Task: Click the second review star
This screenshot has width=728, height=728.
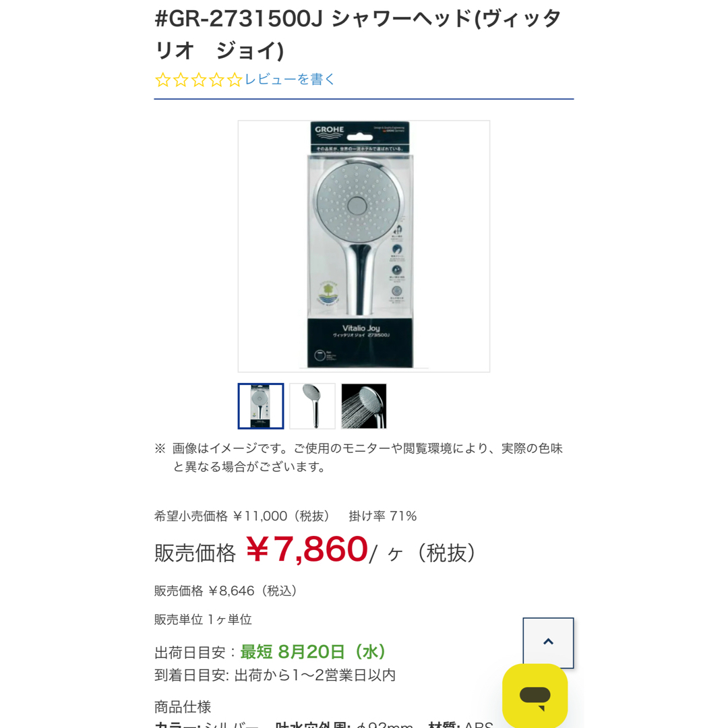Action: (181, 80)
